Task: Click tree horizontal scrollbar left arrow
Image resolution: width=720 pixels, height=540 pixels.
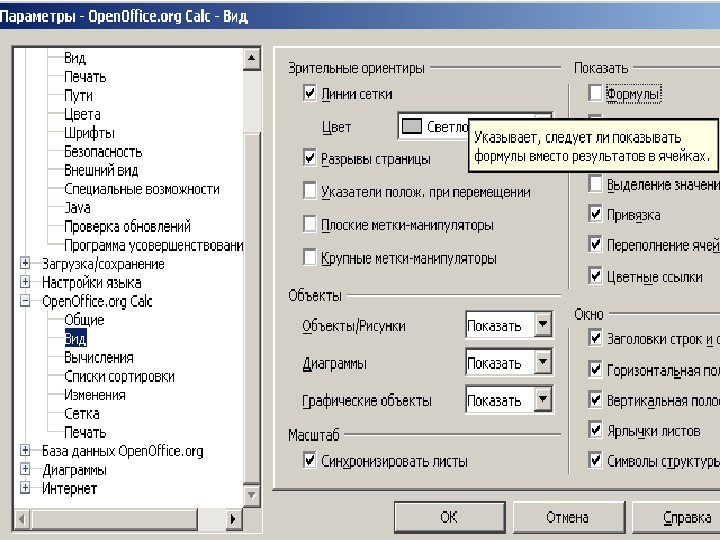Action: (22, 518)
